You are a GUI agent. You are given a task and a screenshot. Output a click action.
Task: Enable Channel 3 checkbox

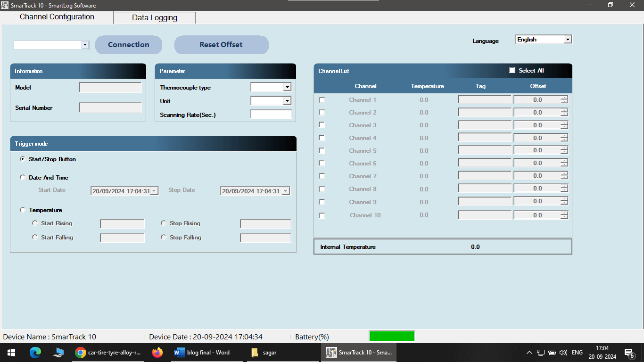tap(322, 125)
